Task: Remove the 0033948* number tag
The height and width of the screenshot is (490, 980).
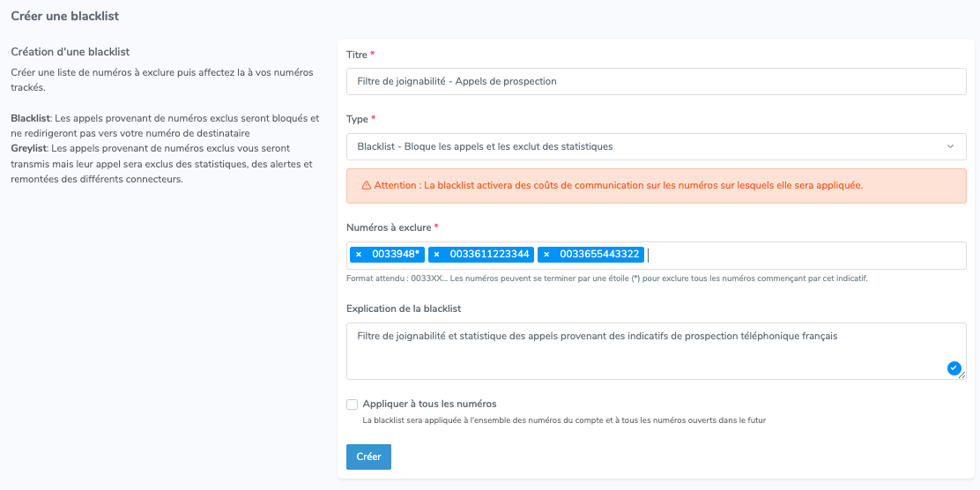Action: (x=359, y=255)
